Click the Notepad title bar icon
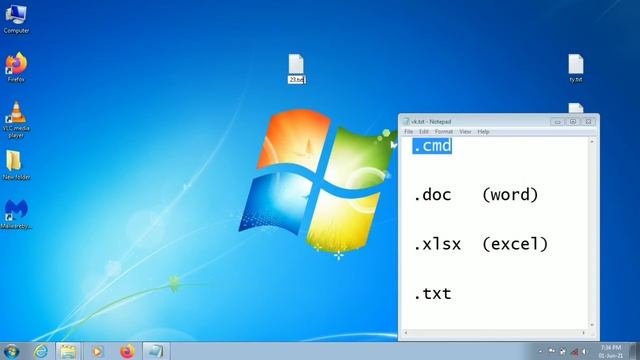Viewport: 640px width, 360px height. (x=406, y=121)
